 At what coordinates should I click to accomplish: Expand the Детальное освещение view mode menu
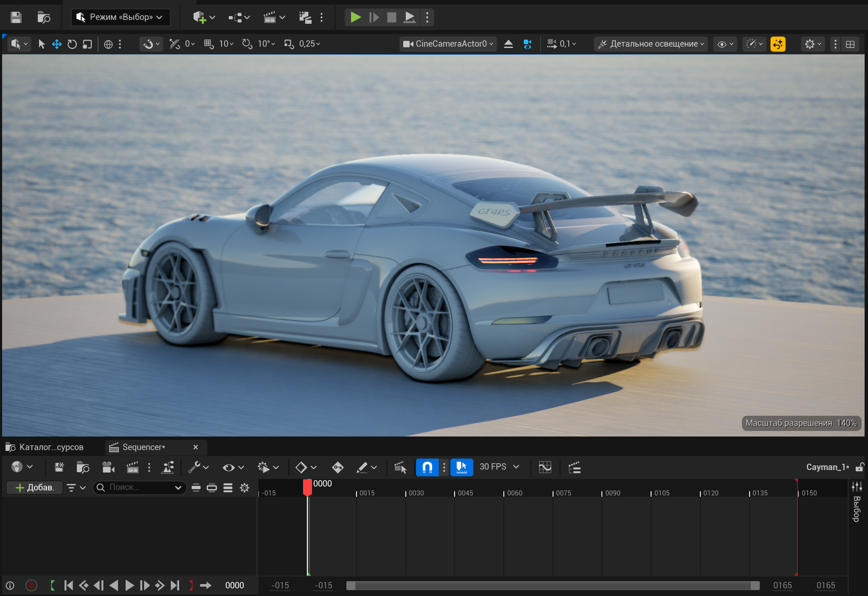tap(651, 44)
